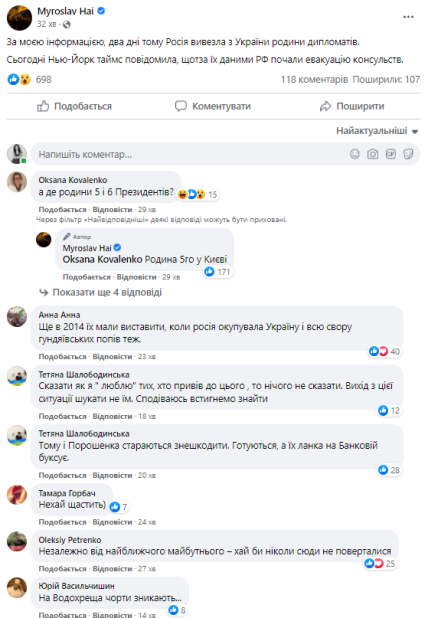Click Myroslav Hai's profile picture thumbnail
Screen dimensions: 428x618
pyautogui.click(x=19, y=18)
